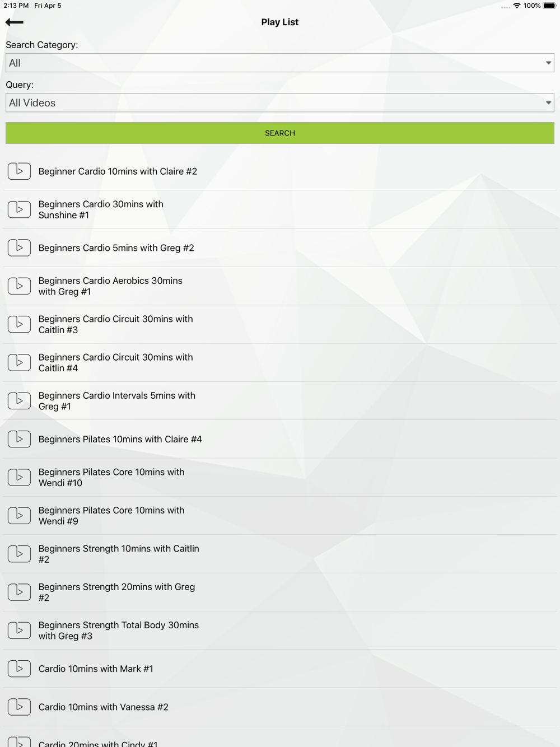Select Beginners Pilates Core 10mins with Wendi #9 title
The image size is (560, 747).
click(x=111, y=516)
